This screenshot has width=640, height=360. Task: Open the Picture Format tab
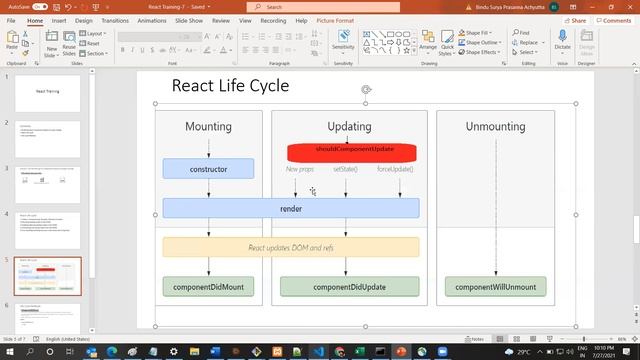pyautogui.click(x=335, y=20)
